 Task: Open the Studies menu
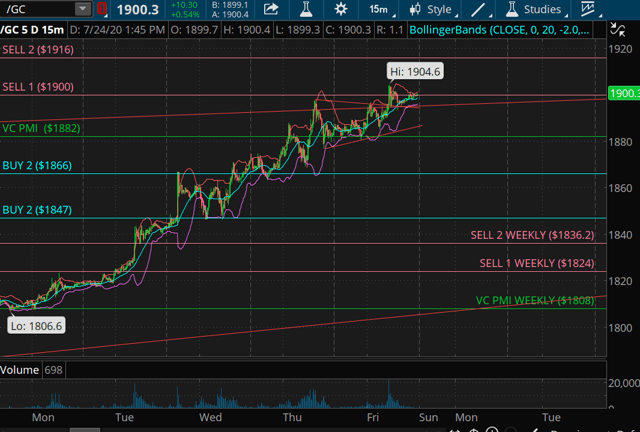point(536,9)
